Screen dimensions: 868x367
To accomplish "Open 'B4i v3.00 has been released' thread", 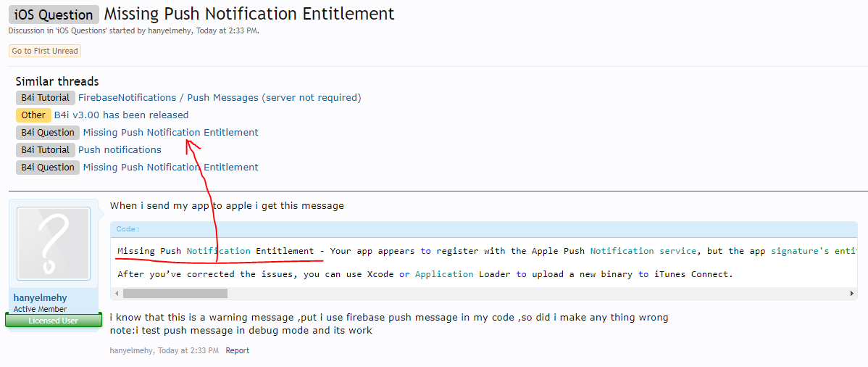I will pos(121,115).
